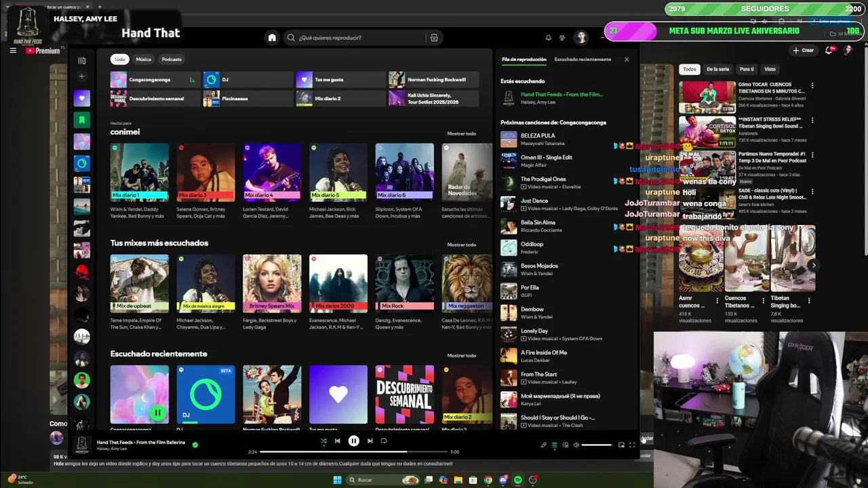Switch to Fila de reproducción tab
This screenshot has width=868, height=488.
pos(524,60)
